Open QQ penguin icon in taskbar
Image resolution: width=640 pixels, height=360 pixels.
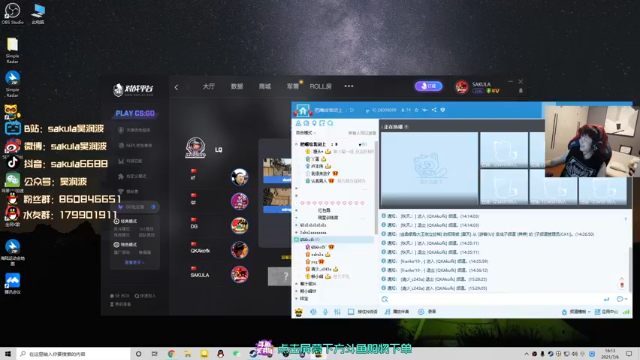[x=220, y=354]
